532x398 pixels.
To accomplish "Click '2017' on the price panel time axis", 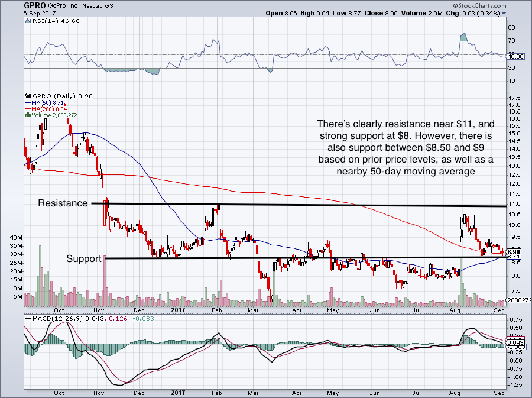I will 178,310.
